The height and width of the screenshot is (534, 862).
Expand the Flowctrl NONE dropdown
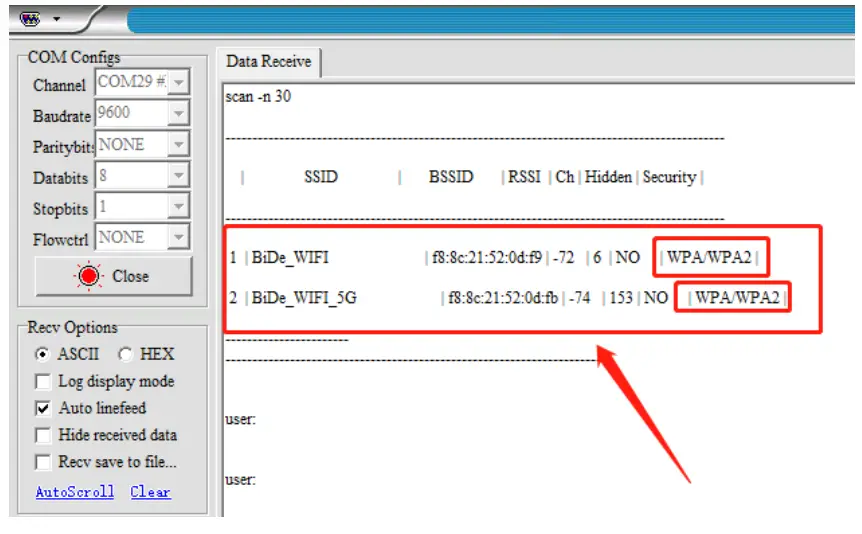click(x=179, y=237)
